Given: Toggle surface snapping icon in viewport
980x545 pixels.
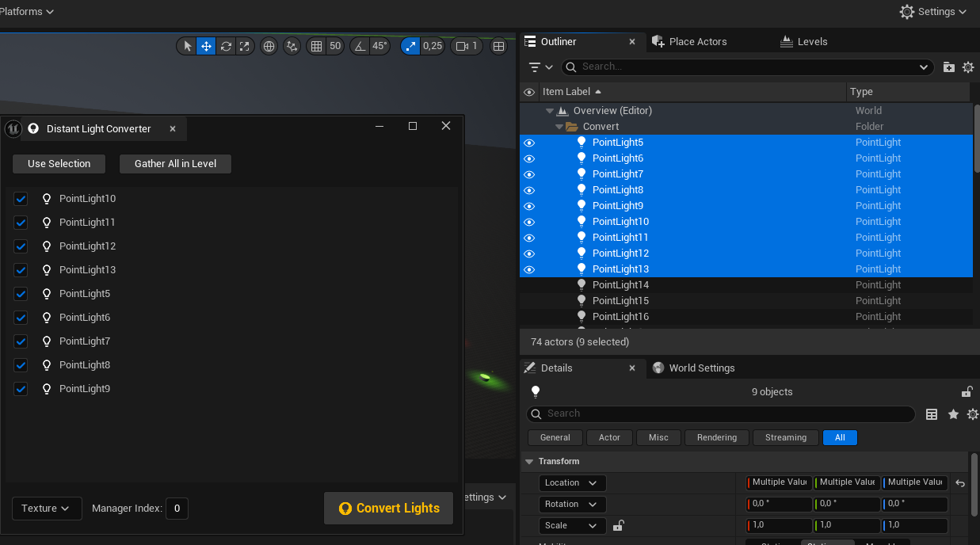Looking at the screenshot, I should (292, 46).
